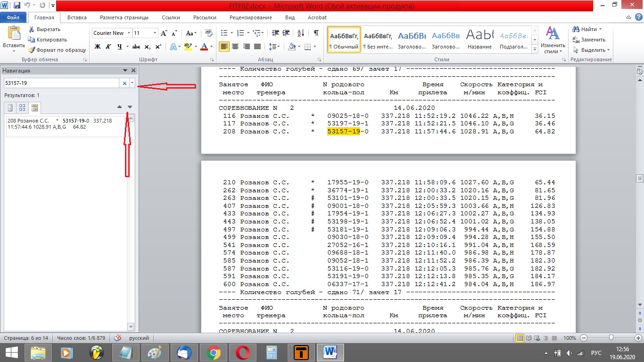Switch to the Рассылки (Mailings) tab

205,17
